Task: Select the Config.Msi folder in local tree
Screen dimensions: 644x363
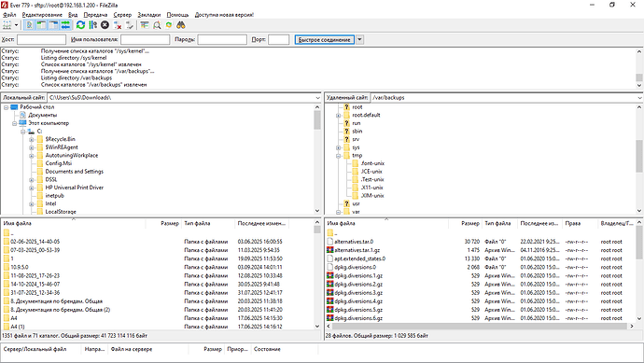Action: [x=58, y=163]
